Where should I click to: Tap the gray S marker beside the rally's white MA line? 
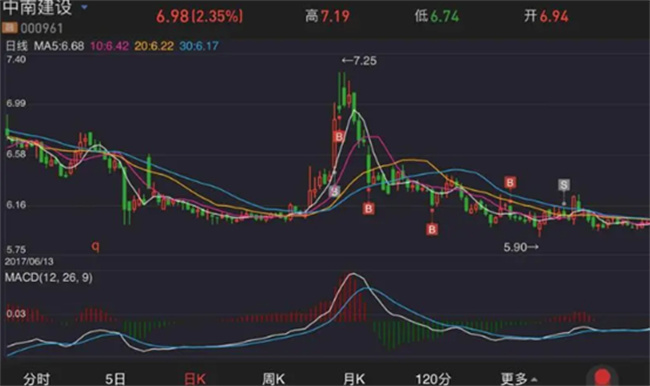(334, 191)
